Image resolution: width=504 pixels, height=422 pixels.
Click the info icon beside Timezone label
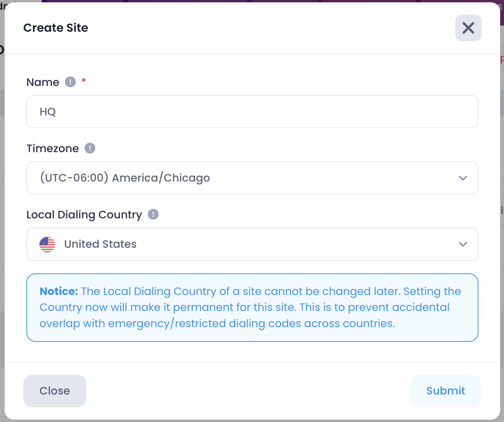coord(90,148)
